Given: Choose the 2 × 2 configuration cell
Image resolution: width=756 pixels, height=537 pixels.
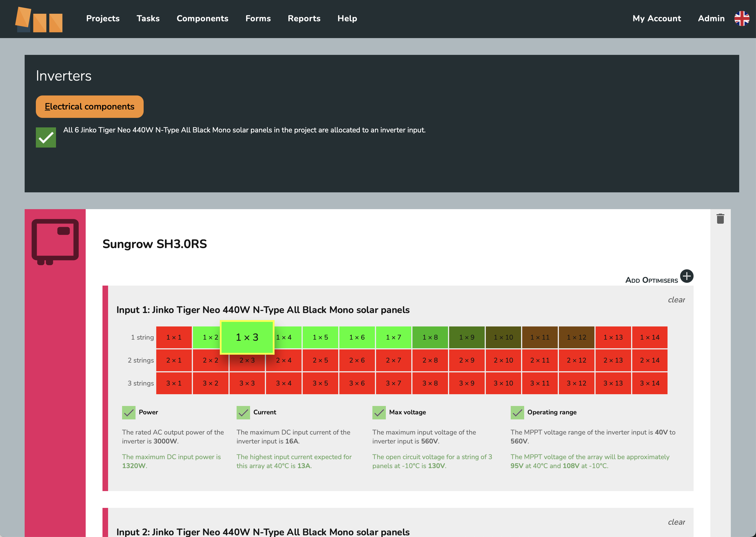Looking at the screenshot, I should pos(211,360).
